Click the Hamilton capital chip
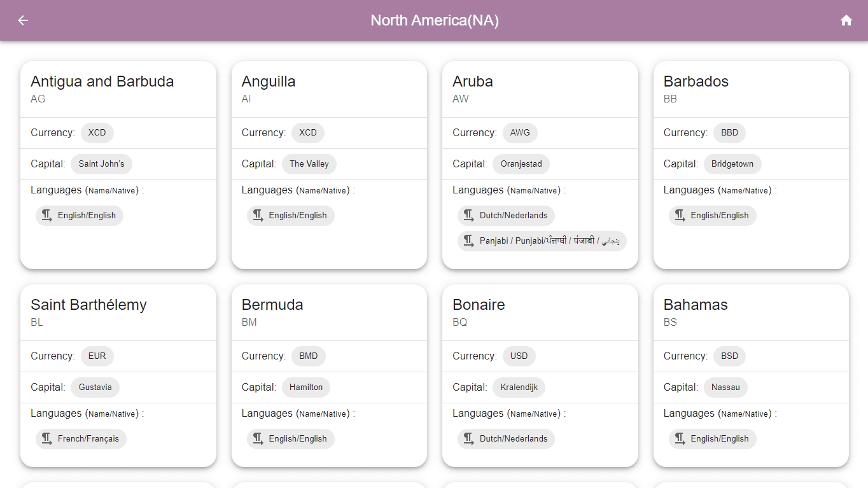This screenshot has height=488, width=868. (x=306, y=387)
